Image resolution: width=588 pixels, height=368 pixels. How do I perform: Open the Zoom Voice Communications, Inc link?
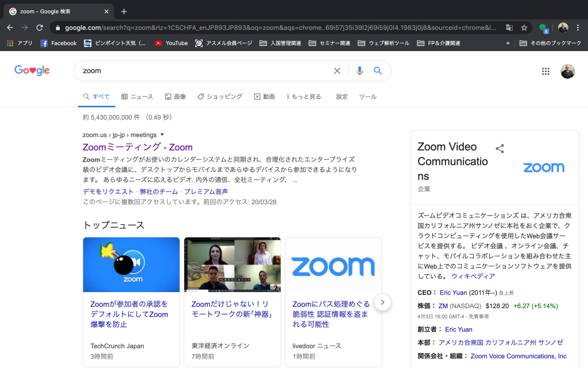[519, 356]
